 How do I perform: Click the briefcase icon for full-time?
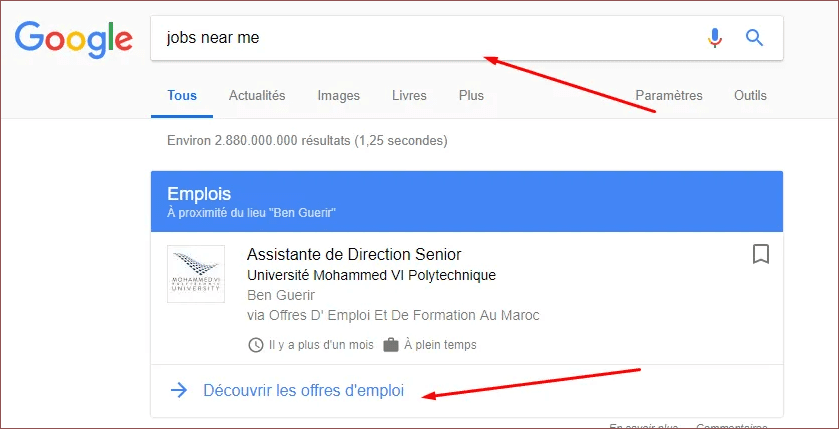[x=391, y=345]
